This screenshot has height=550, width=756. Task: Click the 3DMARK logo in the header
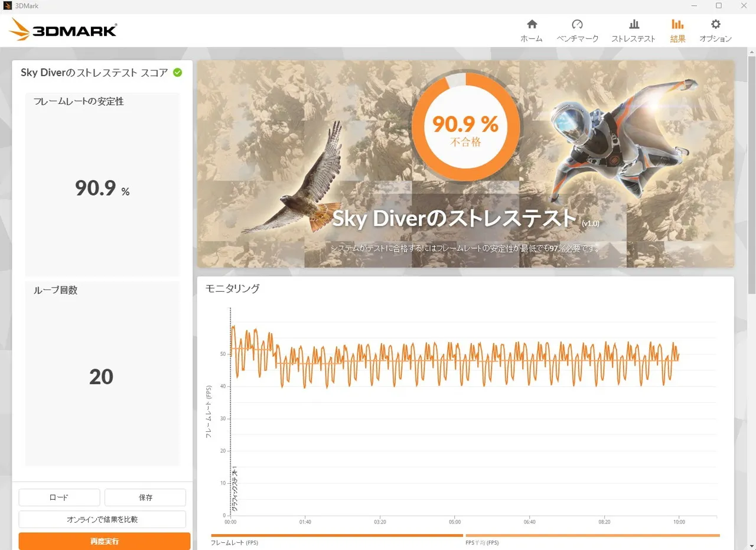pyautogui.click(x=64, y=30)
